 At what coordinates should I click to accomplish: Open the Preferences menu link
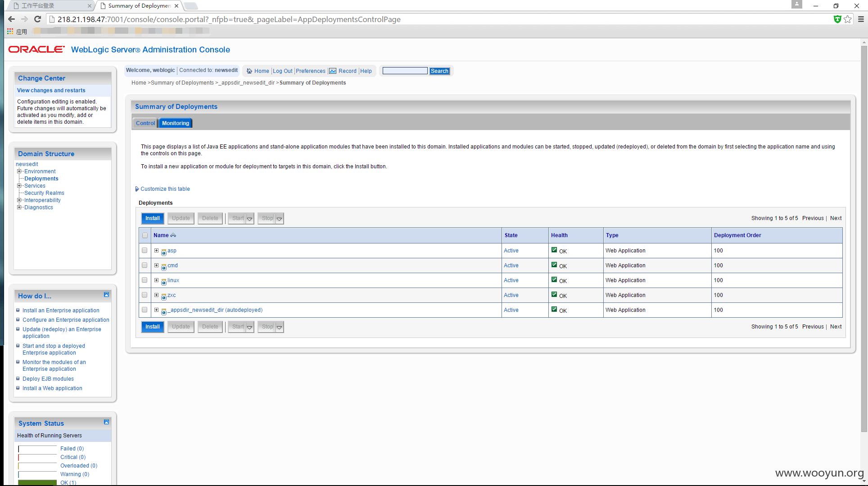[311, 71]
